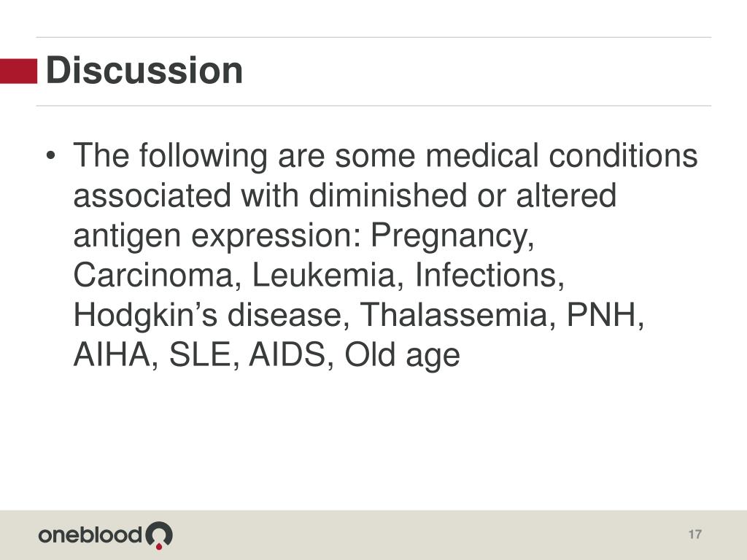
Task: Click the beige footer bar
Action: tap(373, 534)
